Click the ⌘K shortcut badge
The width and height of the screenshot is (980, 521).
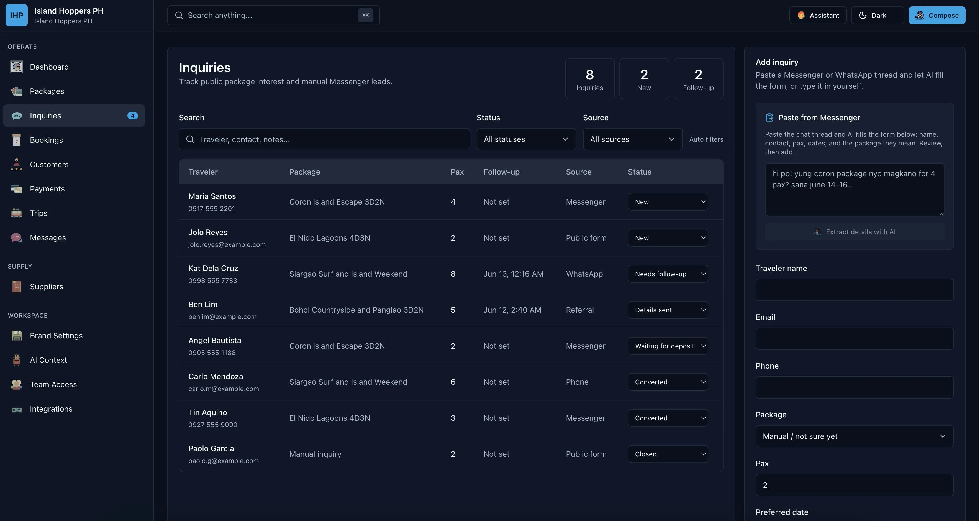(365, 15)
